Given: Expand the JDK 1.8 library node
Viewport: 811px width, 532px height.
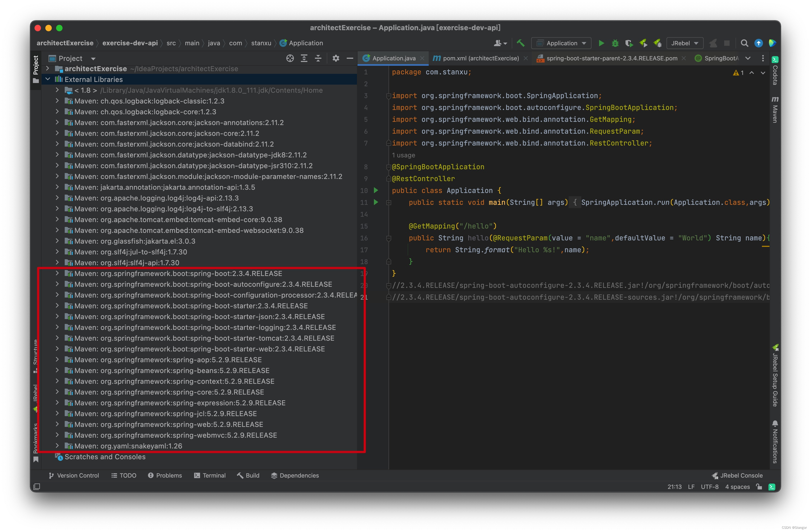Looking at the screenshot, I should click(x=57, y=90).
